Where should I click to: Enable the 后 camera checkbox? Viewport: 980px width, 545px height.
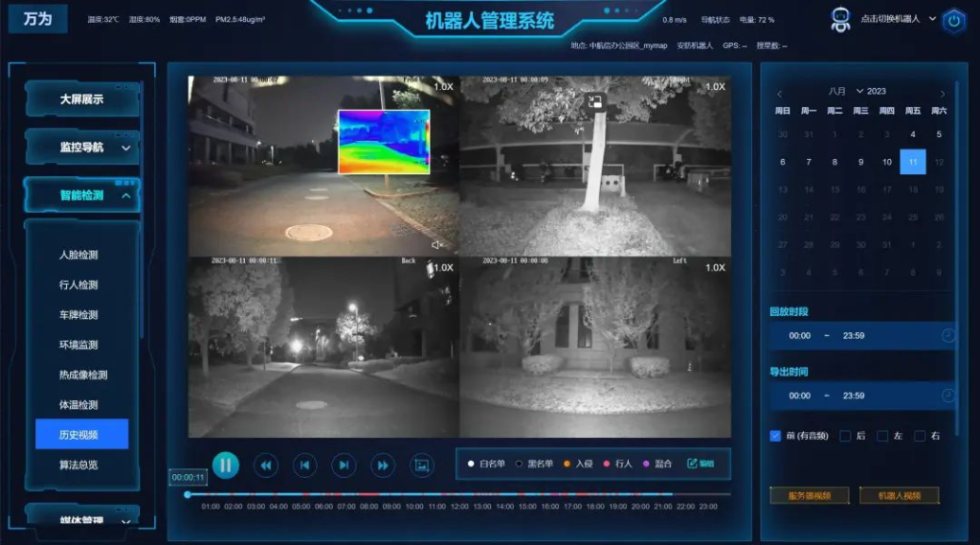click(x=845, y=436)
